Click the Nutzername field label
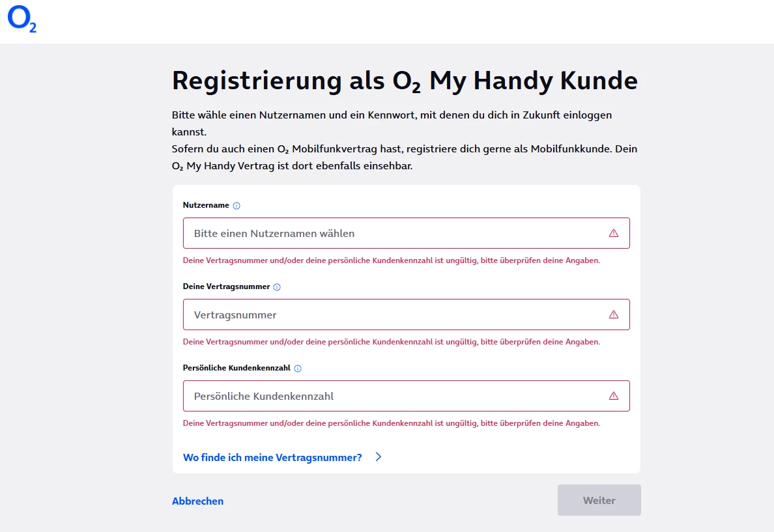This screenshot has height=532, width=774. [x=206, y=205]
